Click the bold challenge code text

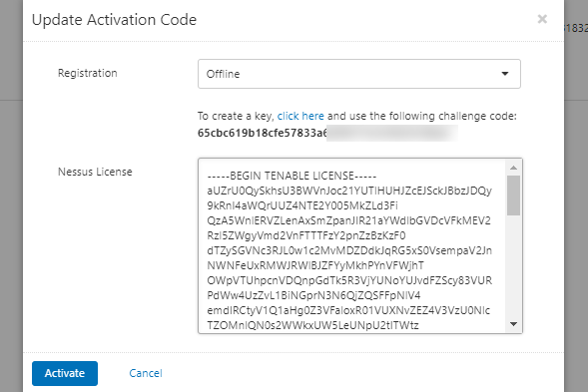coord(263,133)
